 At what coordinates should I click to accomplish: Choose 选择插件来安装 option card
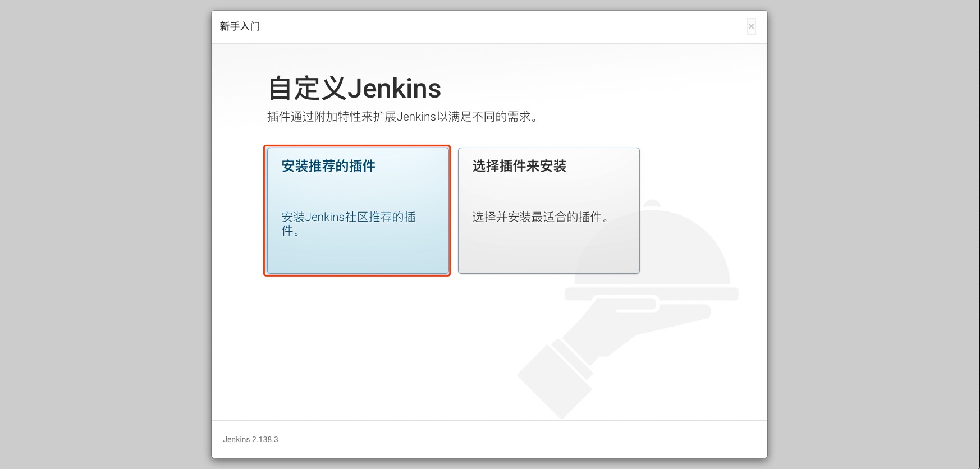(x=548, y=210)
